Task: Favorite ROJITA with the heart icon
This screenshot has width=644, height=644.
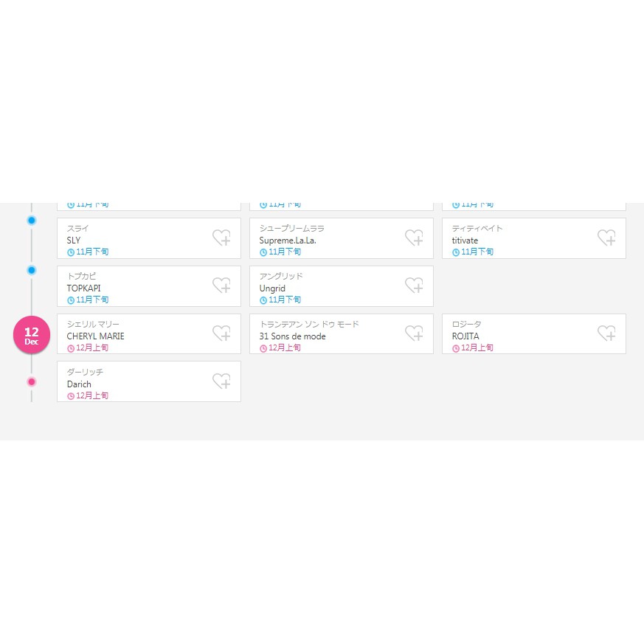Action: [x=606, y=333]
